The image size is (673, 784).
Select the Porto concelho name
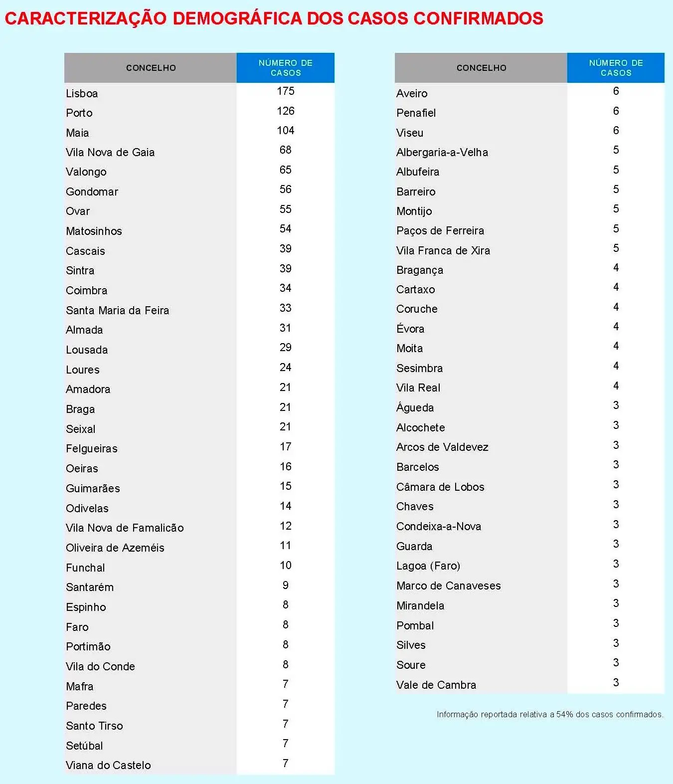79,113
